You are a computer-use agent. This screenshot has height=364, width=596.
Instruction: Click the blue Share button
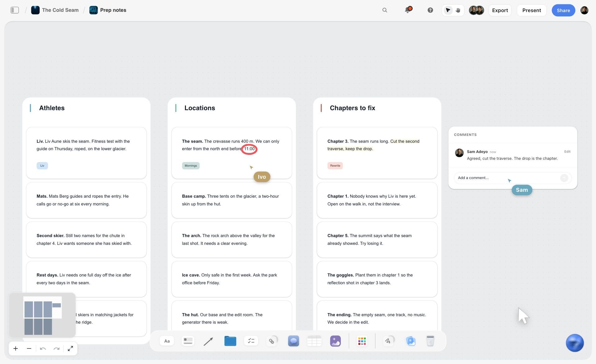coord(563,10)
